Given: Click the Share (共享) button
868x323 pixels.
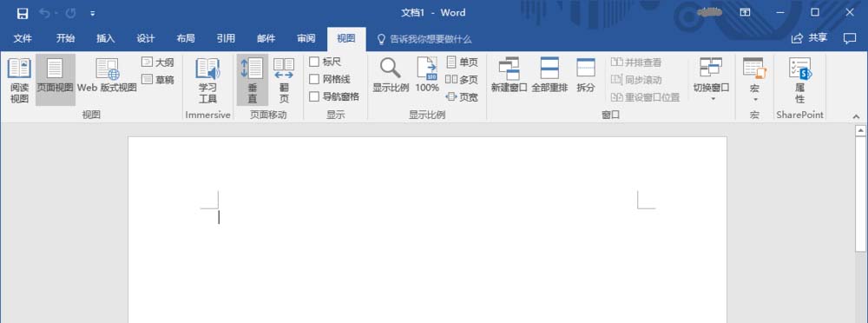Looking at the screenshot, I should click(x=809, y=38).
